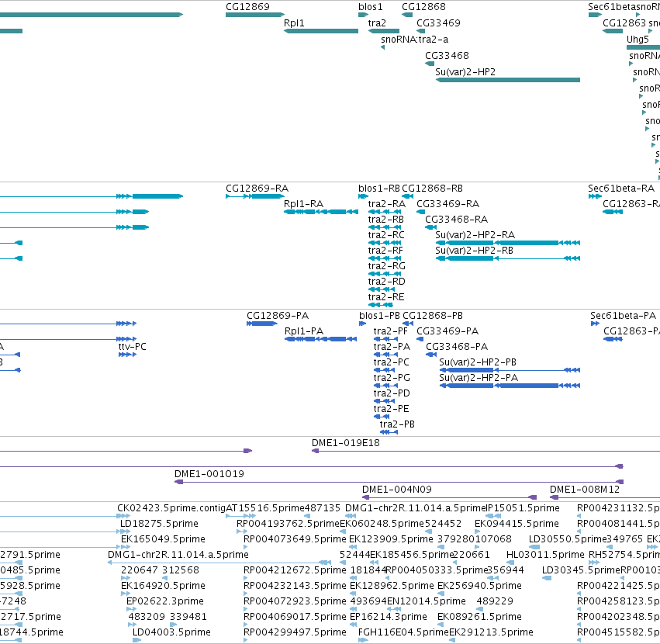This screenshot has height=644, width=660.
Task: Click protein tra2-PD
Action: point(392,393)
